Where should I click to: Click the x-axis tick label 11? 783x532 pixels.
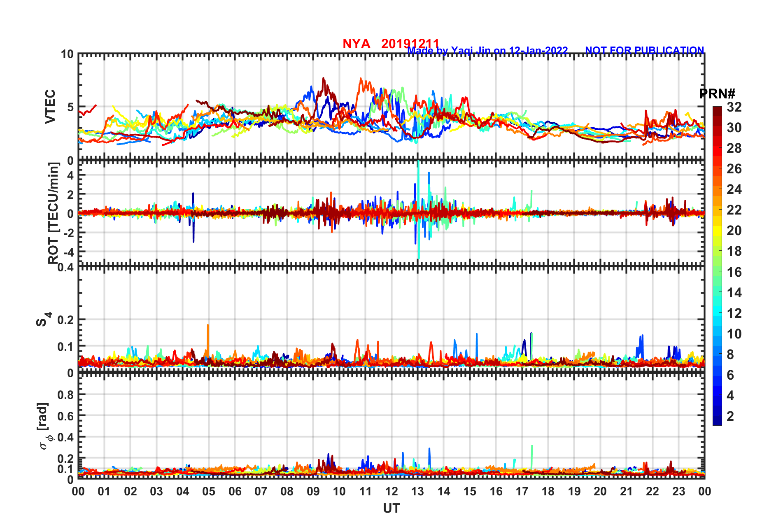[366, 491]
